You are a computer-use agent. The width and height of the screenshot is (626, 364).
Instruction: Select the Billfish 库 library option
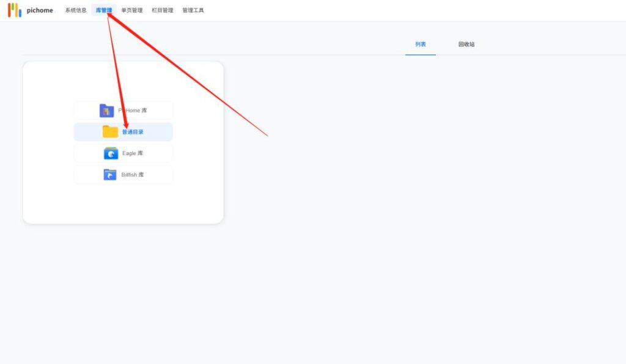[123, 174]
